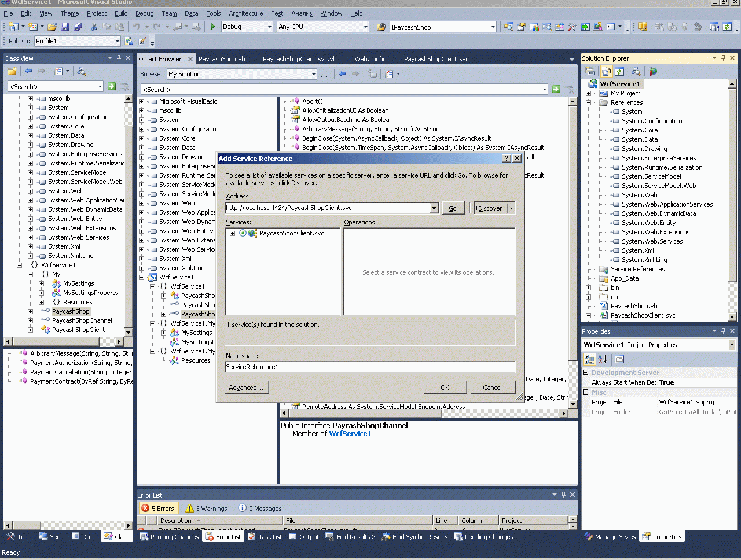Image resolution: width=741 pixels, height=560 pixels.
Task: Open the Manage Styles tab
Action: tap(610, 537)
